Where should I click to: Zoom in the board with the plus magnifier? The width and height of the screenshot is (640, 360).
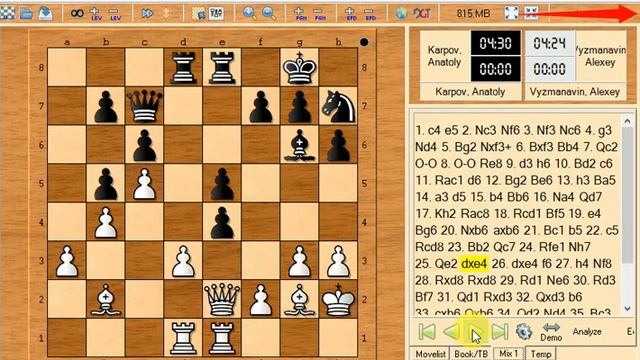coord(249,13)
